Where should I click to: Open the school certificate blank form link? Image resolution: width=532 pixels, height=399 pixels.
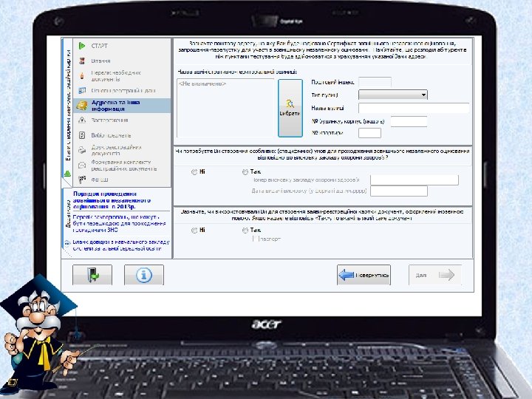[120, 245]
